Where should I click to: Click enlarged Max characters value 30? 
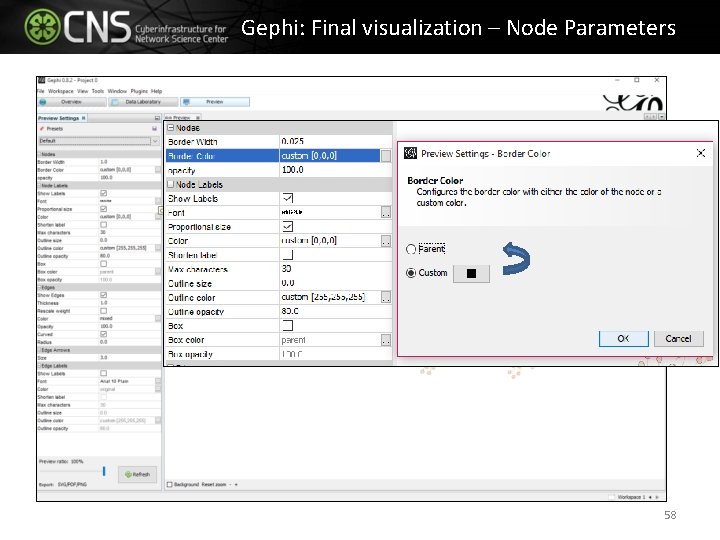(335, 269)
